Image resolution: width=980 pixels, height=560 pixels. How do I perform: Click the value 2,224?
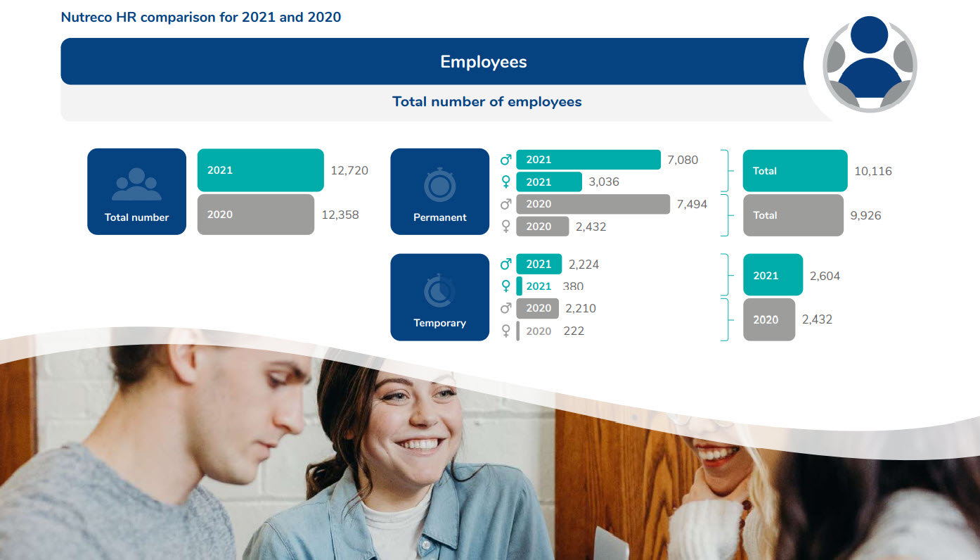[x=584, y=265]
